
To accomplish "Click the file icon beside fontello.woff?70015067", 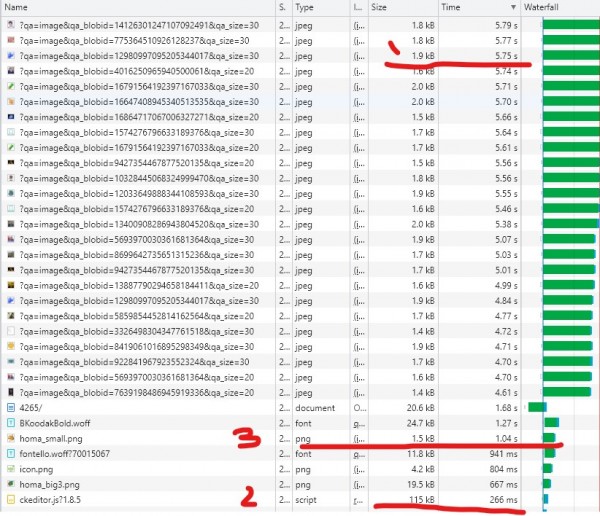I will click(9, 453).
